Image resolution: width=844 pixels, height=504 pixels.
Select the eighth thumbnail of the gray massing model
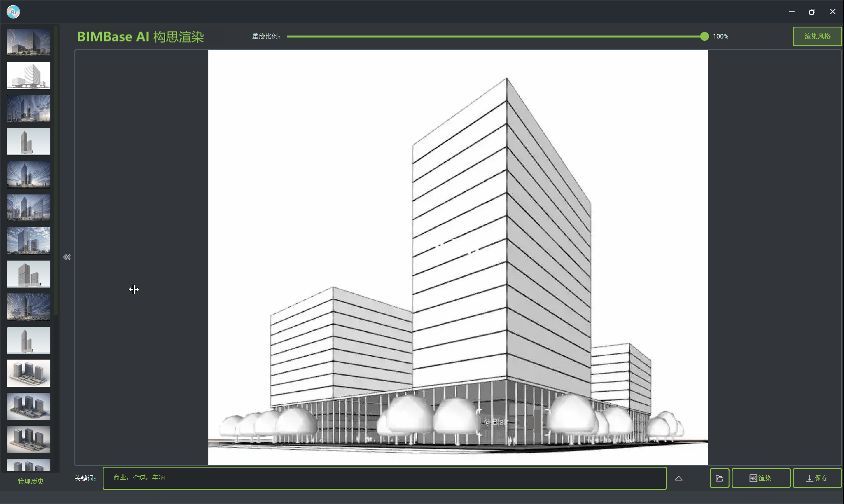pos(29,274)
